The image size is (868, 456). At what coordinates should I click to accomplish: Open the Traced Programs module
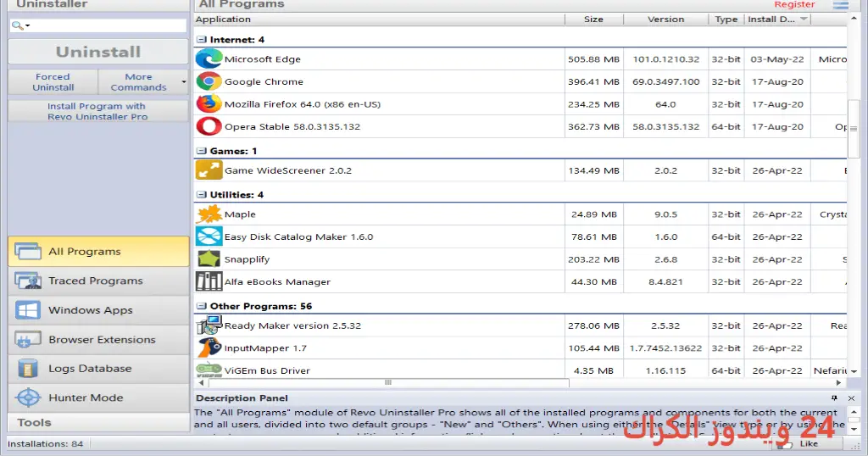click(98, 281)
